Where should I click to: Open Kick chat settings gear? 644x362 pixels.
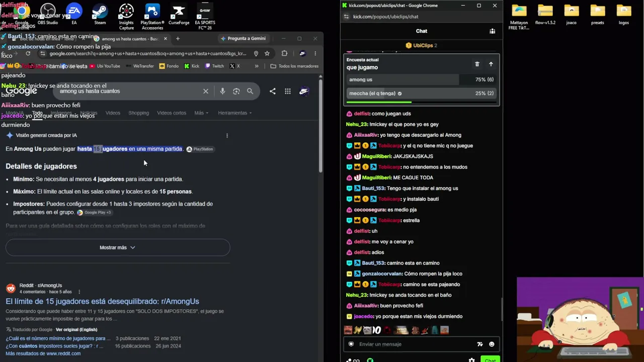point(471,360)
